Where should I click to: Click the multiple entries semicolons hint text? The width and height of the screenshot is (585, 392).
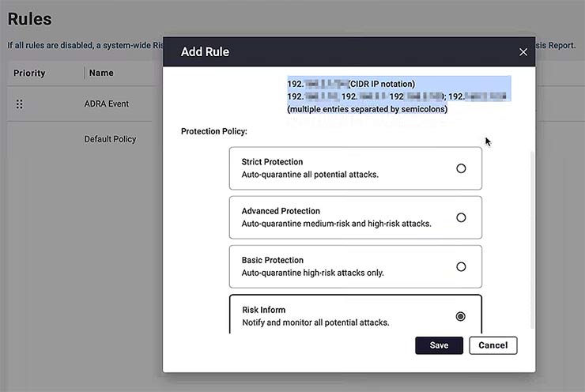tap(367, 109)
